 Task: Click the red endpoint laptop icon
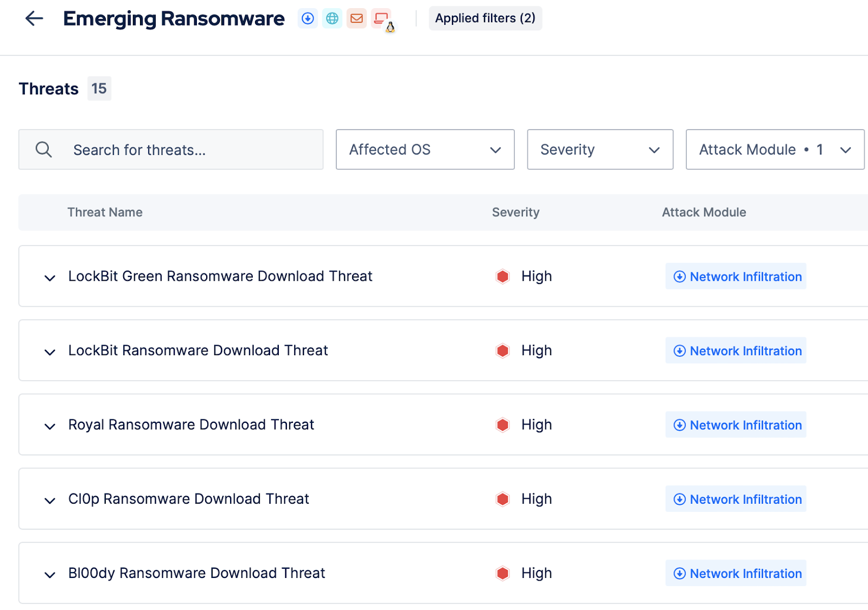coord(381,18)
